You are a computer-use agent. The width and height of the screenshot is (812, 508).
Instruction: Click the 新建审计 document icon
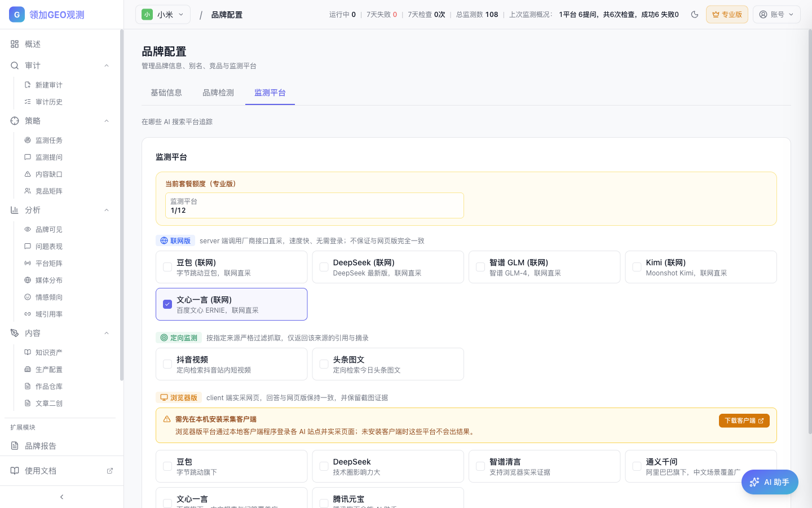28,85
